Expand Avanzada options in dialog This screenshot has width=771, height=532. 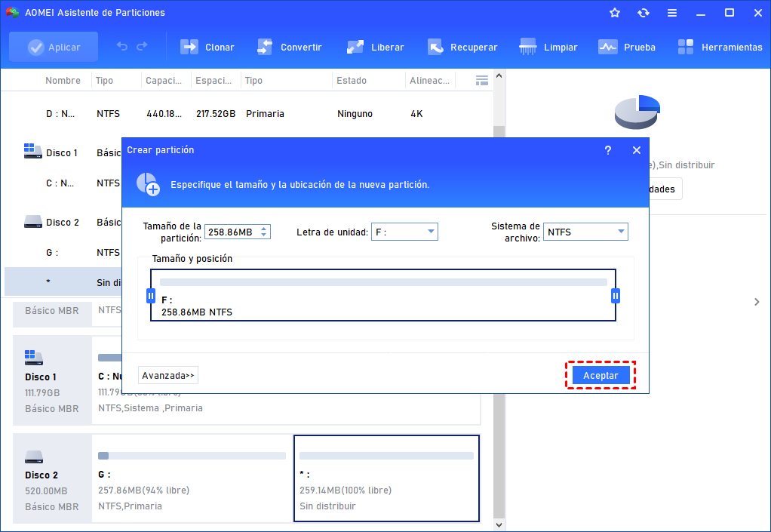tap(168, 375)
